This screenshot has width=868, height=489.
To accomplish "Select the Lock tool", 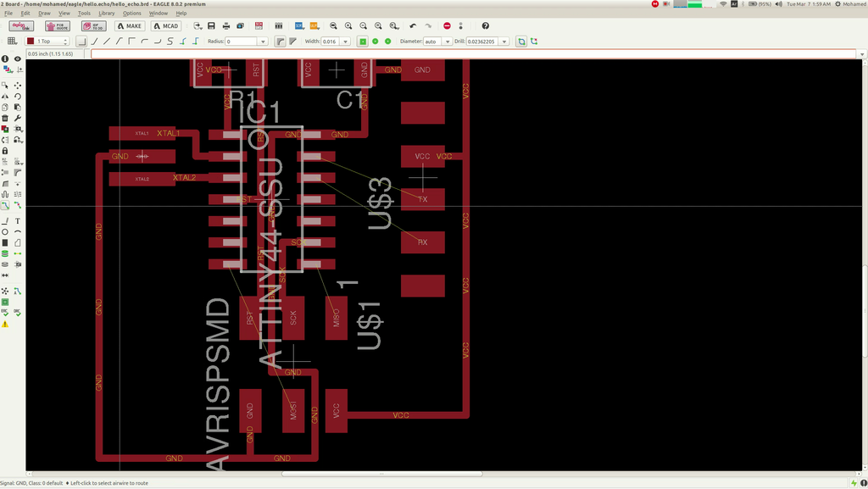I will pos(5,151).
